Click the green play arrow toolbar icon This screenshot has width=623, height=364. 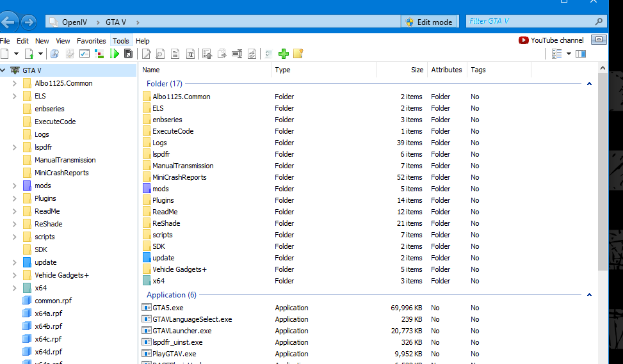pos(115,54)
